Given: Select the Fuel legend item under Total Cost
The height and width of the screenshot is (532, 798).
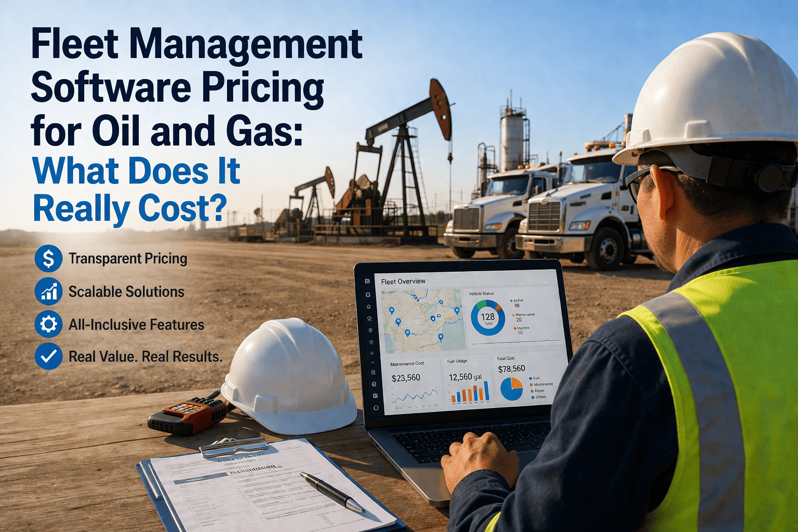Looking at the screenshot, I should (535, 378).
